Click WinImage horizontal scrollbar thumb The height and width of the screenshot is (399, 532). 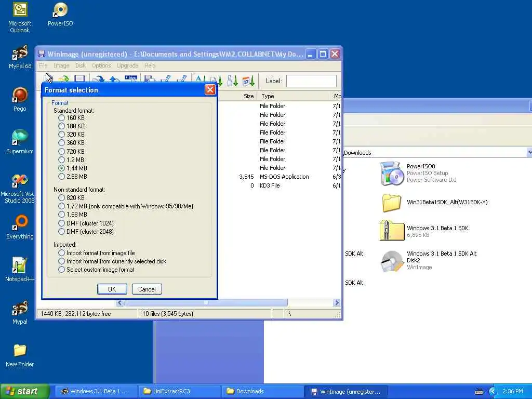(206, 303)
